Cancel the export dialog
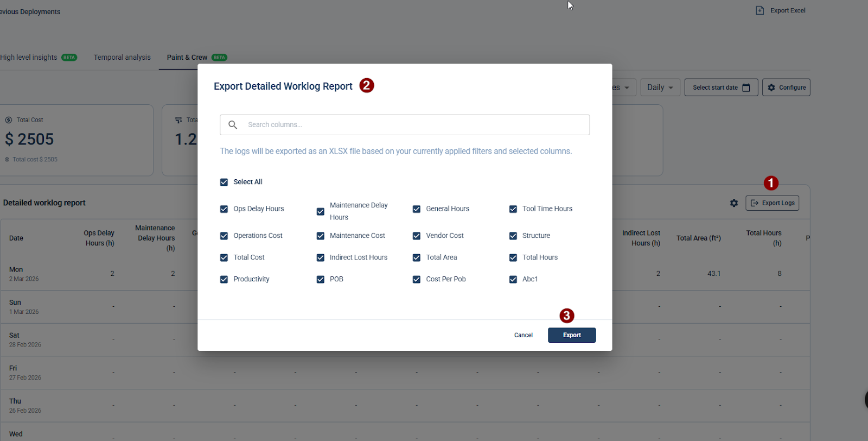Screen dimensions: 868x441 (523, 336)
